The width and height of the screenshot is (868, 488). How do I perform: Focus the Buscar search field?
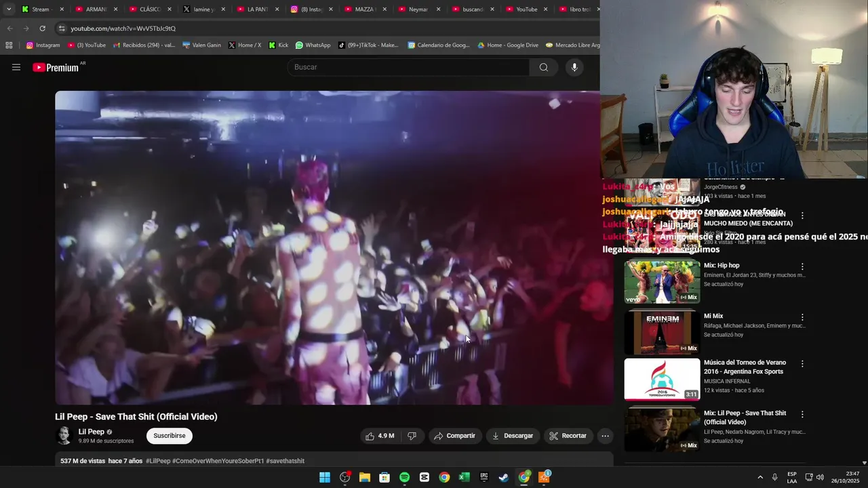pyautogui.click(x=408, y=67)
